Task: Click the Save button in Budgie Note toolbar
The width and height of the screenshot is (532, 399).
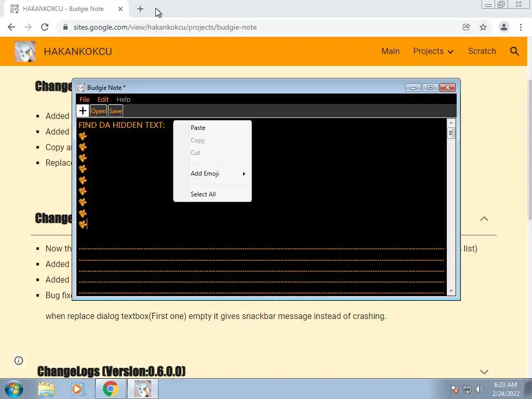Action: click(x=115, y=111)
